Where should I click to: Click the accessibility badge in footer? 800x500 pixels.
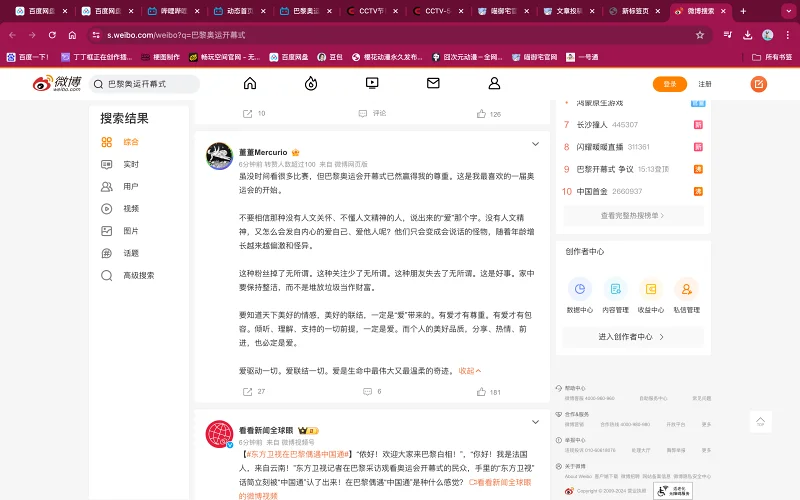point(673,491)
